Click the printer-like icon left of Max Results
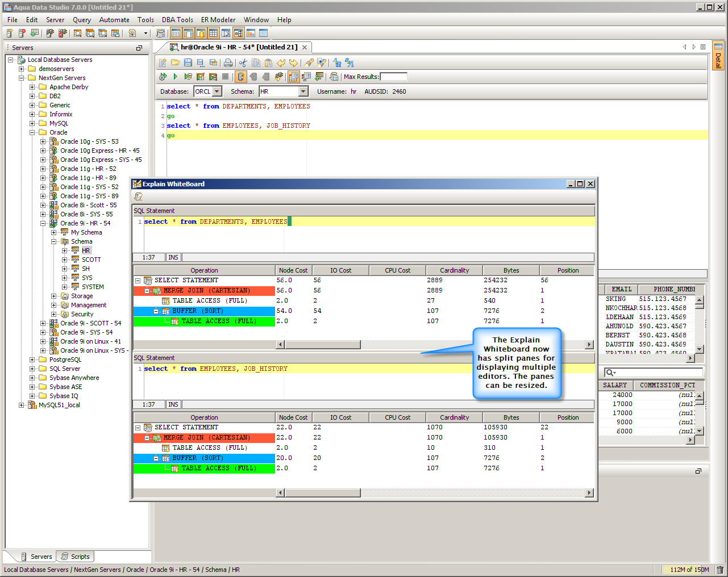The width and height of the screenshot is (728, 577). [x=334, y=77]
